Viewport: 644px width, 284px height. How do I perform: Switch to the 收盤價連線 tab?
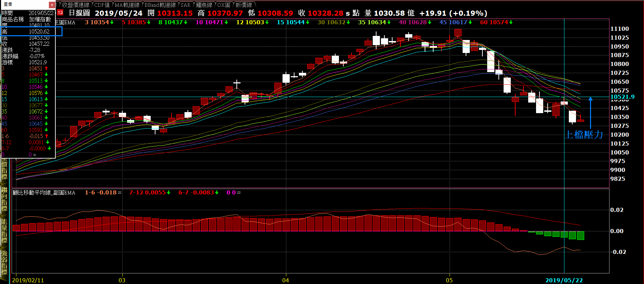75,5
